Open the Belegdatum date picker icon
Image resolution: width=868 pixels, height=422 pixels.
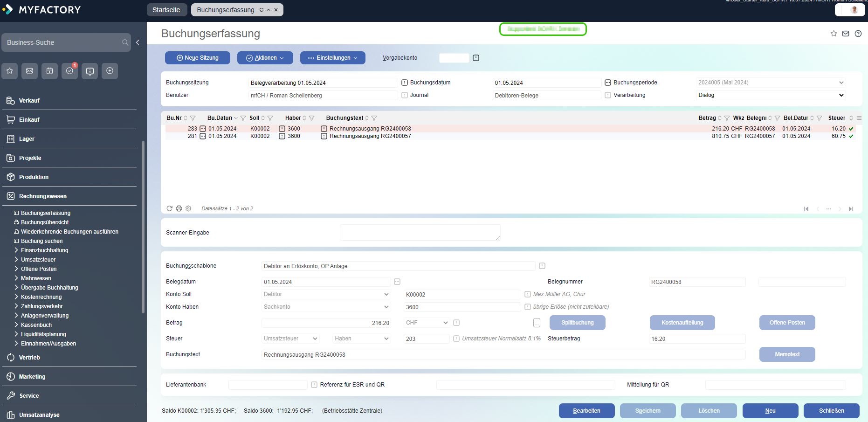[397, 282]
